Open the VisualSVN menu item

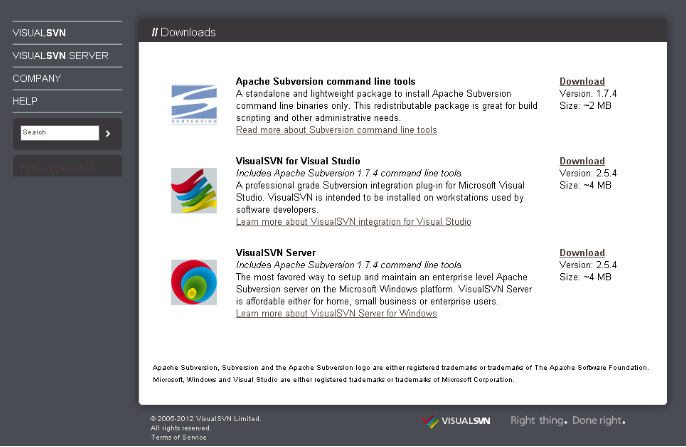pos(39,33)
